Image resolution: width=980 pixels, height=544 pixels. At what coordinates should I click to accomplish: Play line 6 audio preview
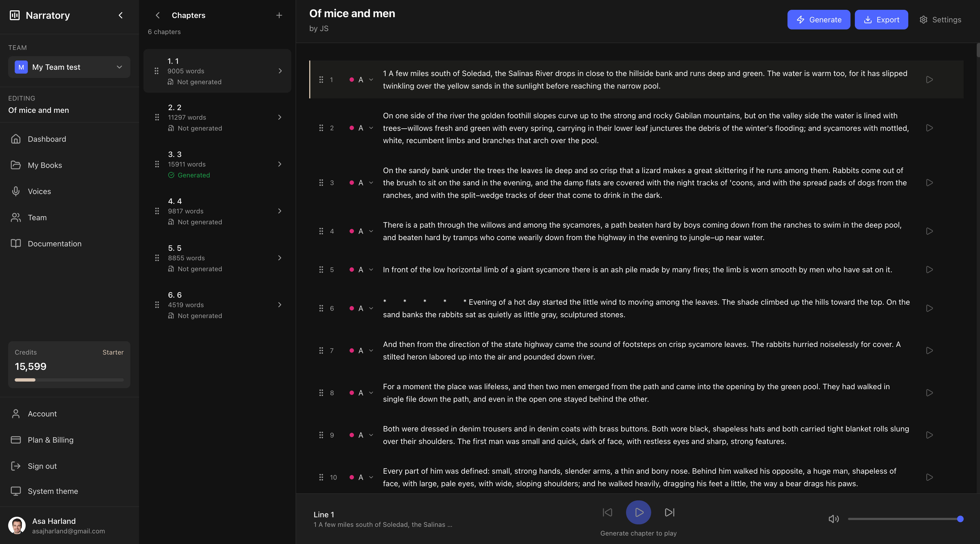[x=929, y=308]
